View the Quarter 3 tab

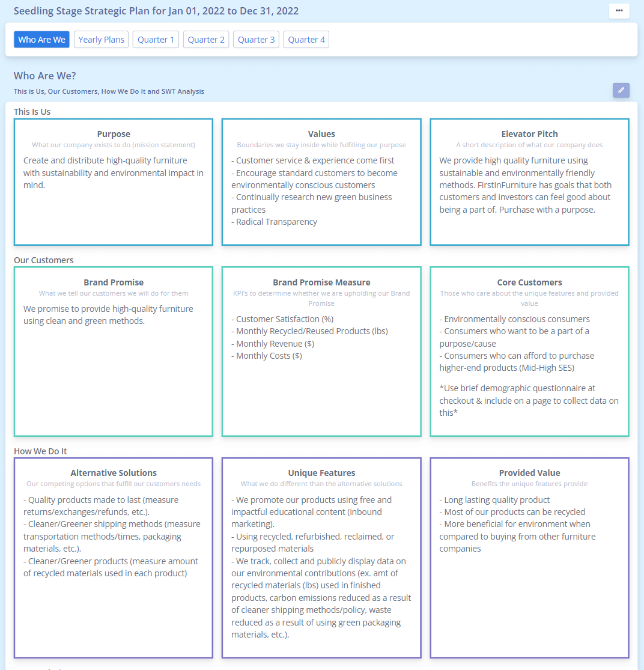pyautogui.click(x=257, y=39)
